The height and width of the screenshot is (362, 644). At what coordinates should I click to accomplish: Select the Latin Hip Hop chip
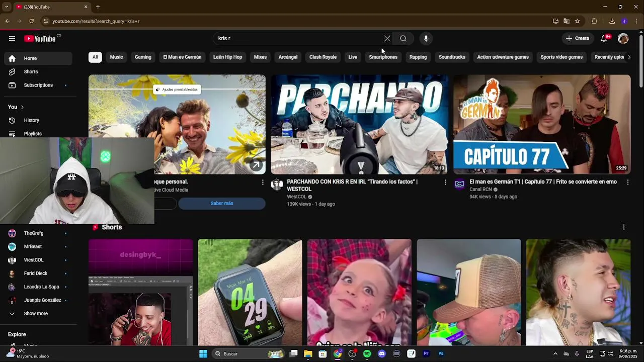tap(227, 57)
